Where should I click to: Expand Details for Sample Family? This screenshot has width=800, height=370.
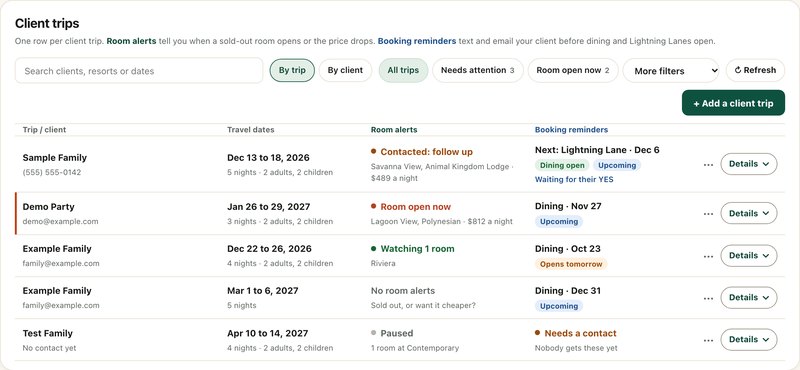click(748, 164)
